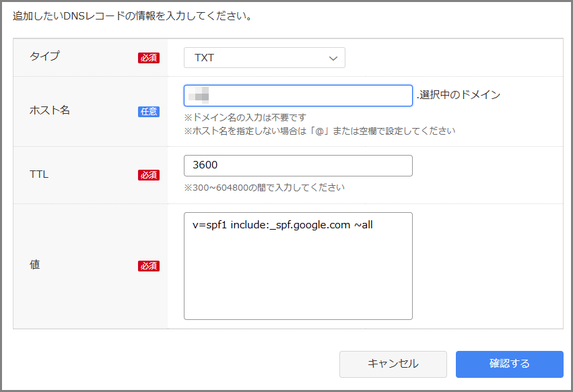This screenshot has height=392, width=573.
Task: Click the 必須 badge in the TTL row
Action: [x=149, y=175]
